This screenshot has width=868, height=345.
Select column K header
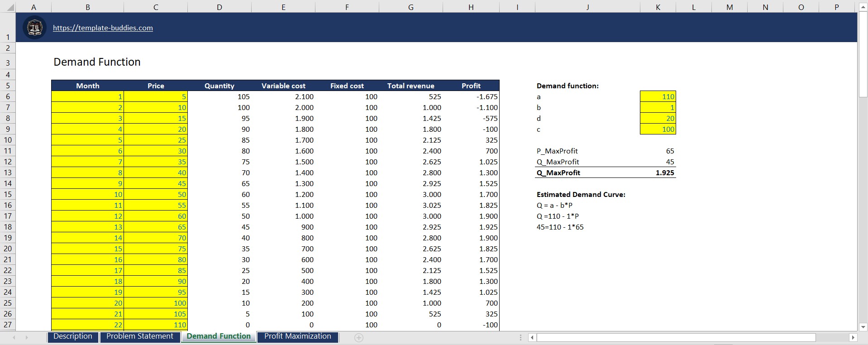point(658,7)
